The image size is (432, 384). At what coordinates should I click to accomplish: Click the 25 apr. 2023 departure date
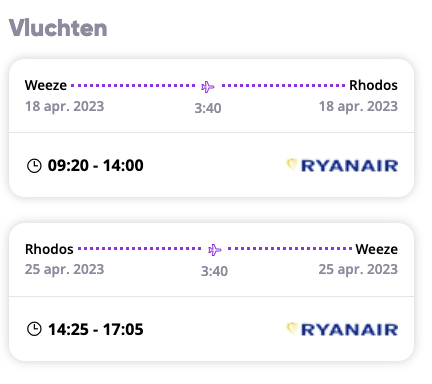click(x=65, y=269)
